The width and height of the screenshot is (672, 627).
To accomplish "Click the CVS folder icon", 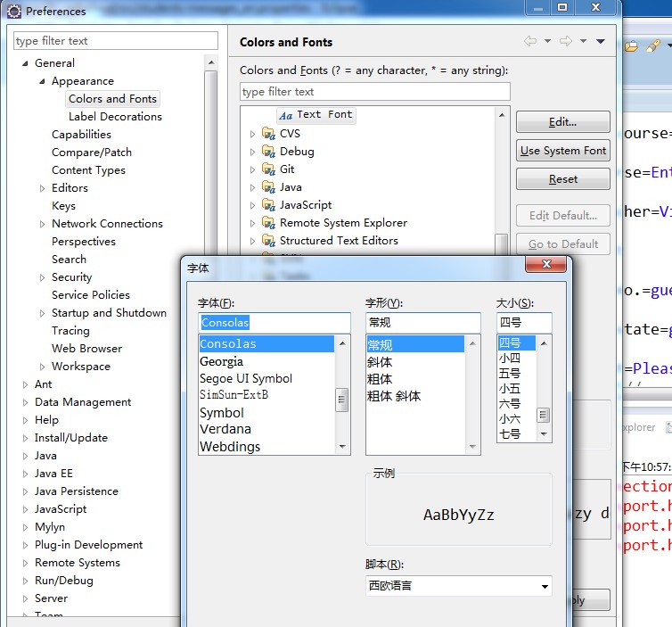I will 269,134.
